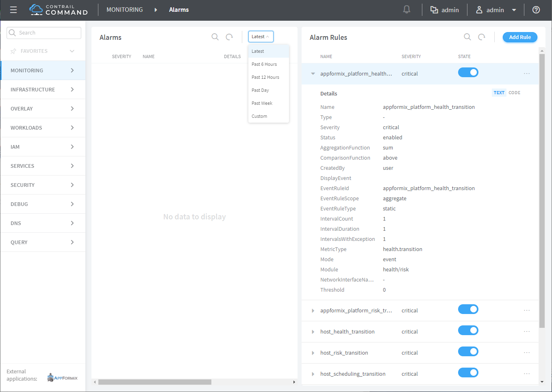Open more options for appformix_platform_risk rule

(527, 310)
